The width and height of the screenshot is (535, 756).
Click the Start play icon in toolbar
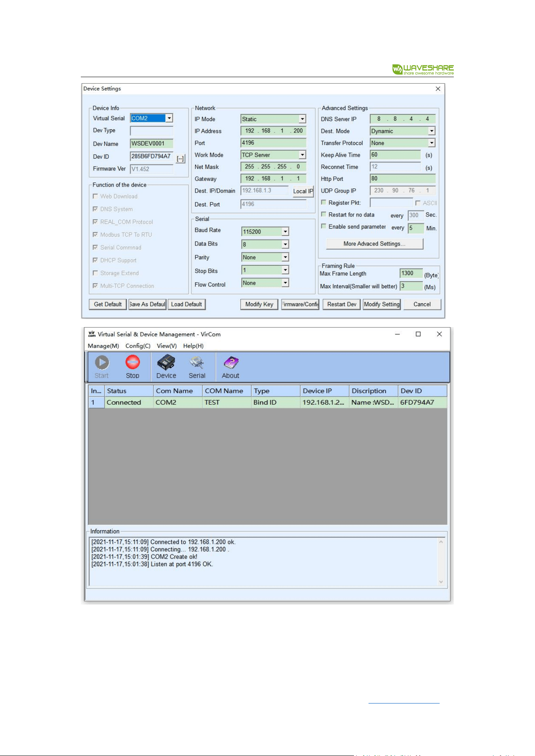point(102,362)
